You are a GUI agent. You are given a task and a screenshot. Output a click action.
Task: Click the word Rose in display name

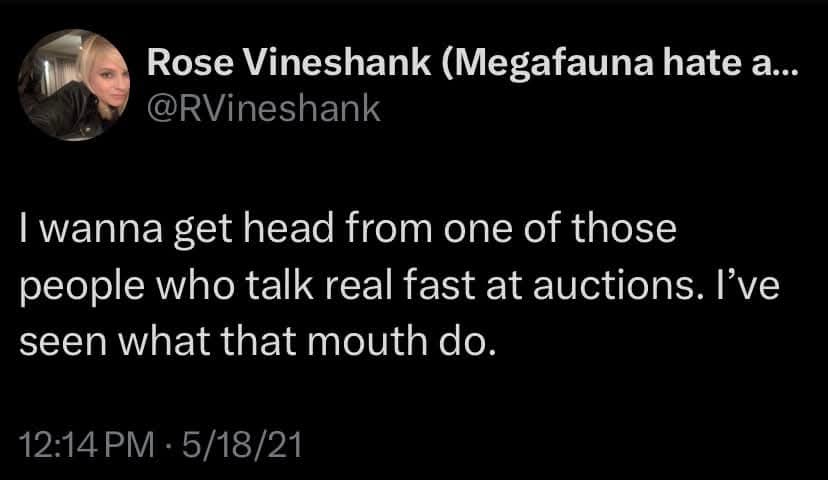[190, 62]
